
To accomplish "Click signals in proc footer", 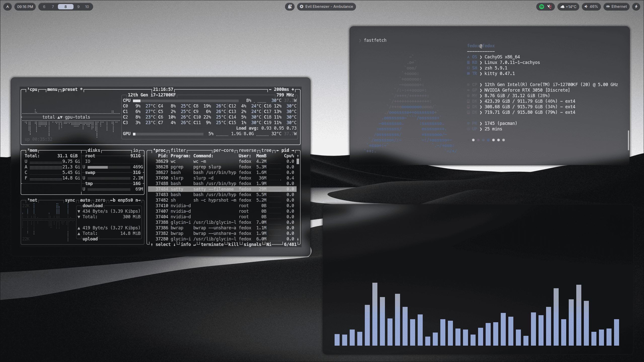I will 253,244.
